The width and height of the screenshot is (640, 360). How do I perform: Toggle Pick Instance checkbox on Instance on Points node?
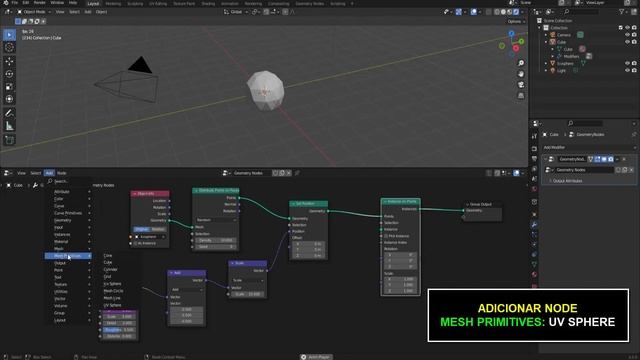point(386,236)
